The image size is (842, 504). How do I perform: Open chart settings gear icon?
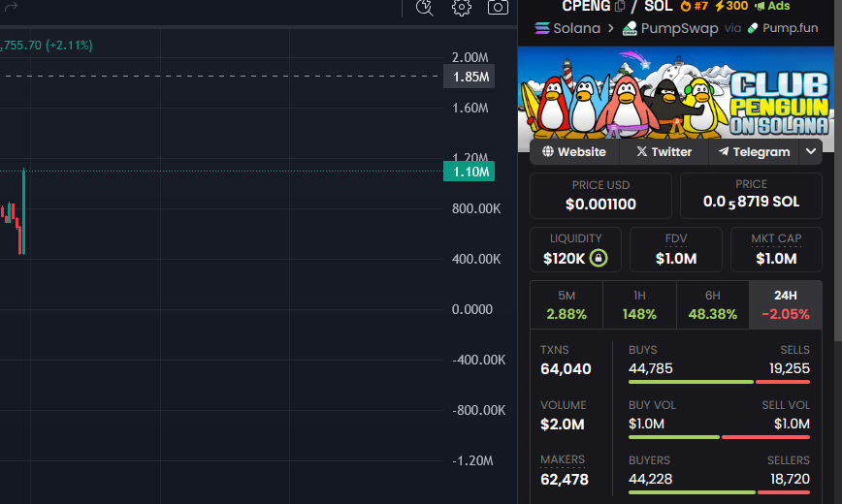click(x=462, y=7)
